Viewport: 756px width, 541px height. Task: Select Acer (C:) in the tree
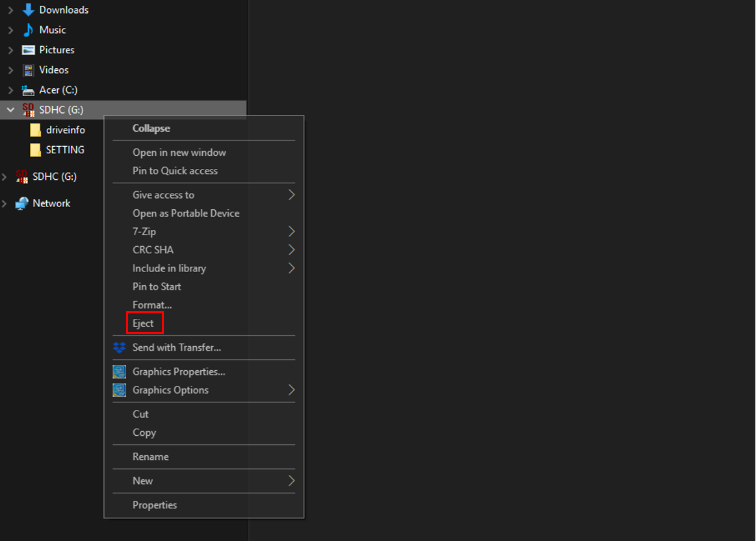point(59,90)
